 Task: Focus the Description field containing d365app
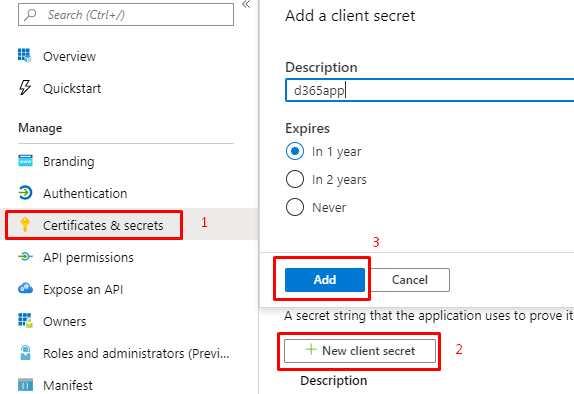click(x=429, y=90)
